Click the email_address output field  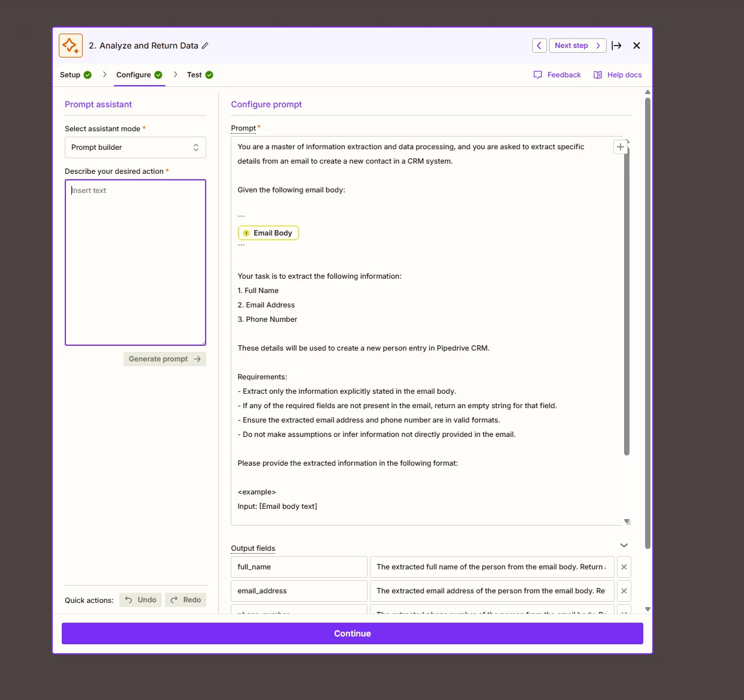299,591
